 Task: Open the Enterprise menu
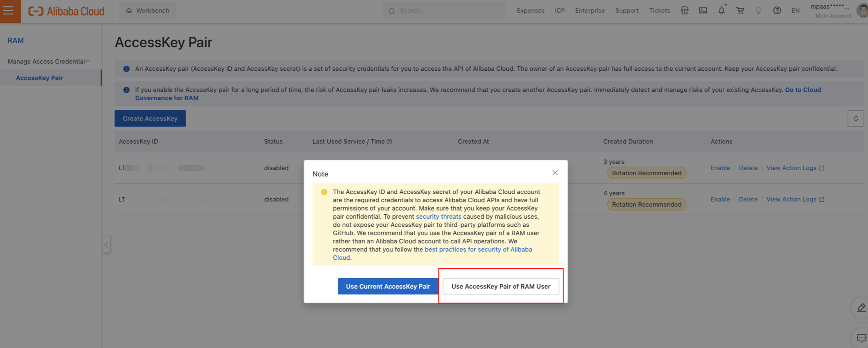[x=590, y=10]
